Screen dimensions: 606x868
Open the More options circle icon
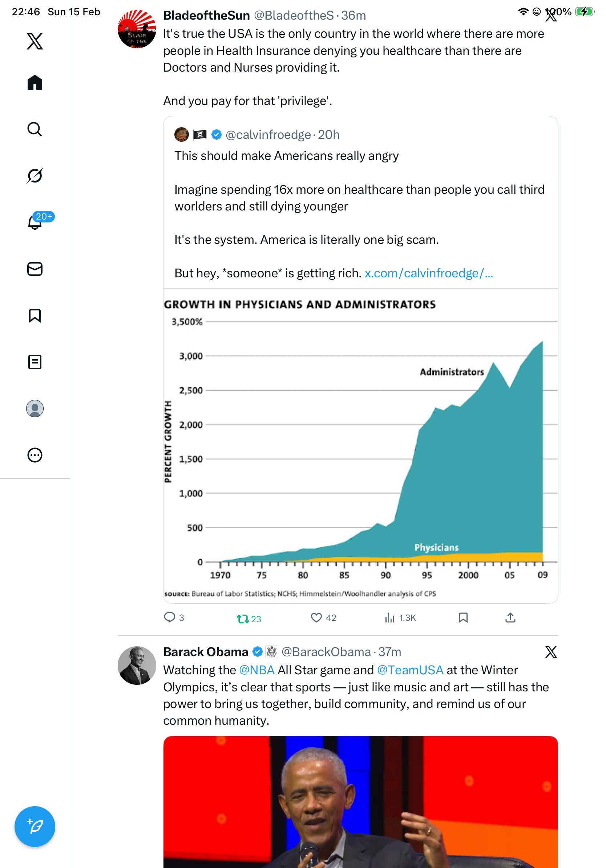pyautogui.click(x=35, y=455)
